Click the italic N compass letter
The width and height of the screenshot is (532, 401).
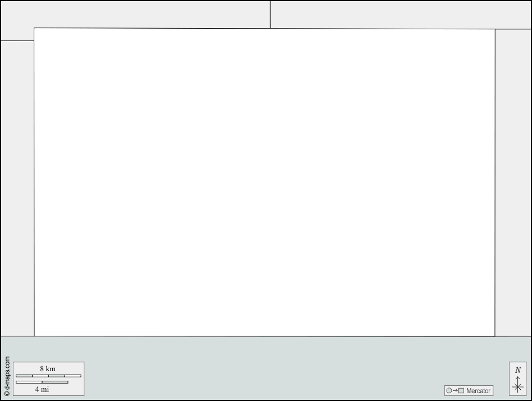518,370
